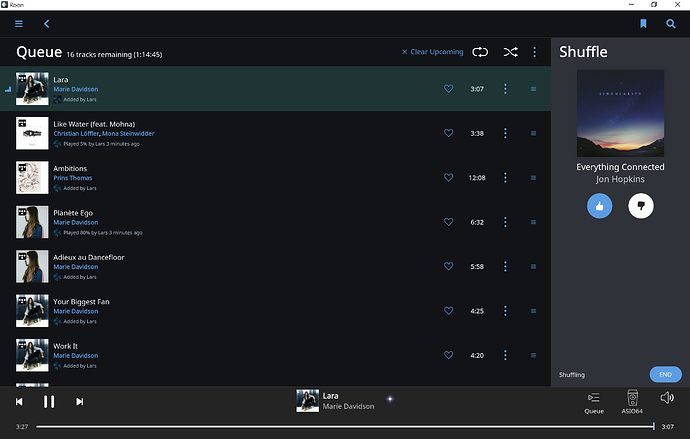This screenshot has width=690, height=439.
Task: Favorite the track Work It
Action: (448, 355)
